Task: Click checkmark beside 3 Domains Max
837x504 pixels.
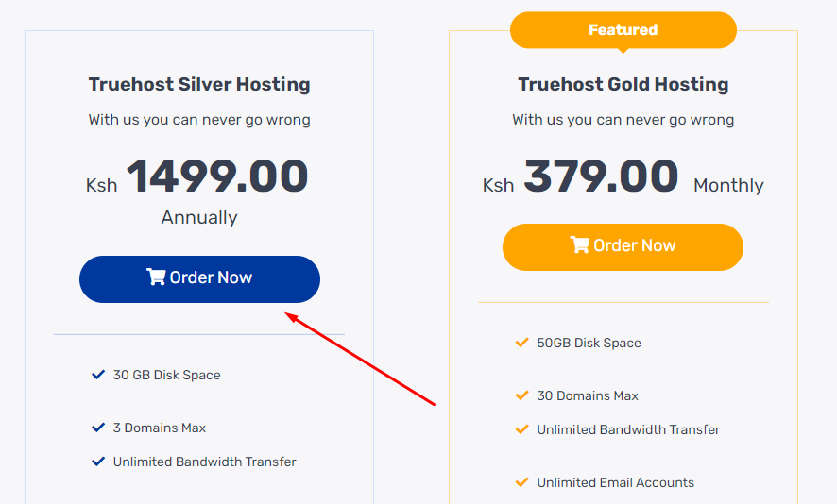Action: (x=98, y=428)
